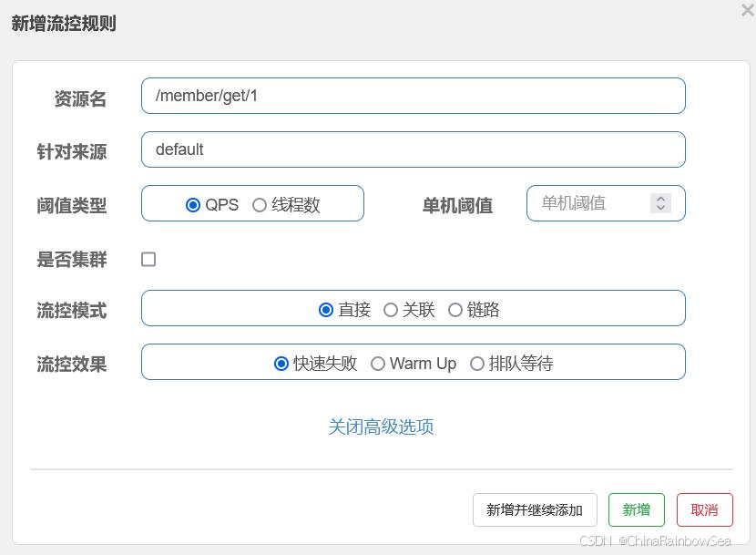Viewport: 756px width, 555px height.
Task: Click the 资源名 input field
Action: 413,96
